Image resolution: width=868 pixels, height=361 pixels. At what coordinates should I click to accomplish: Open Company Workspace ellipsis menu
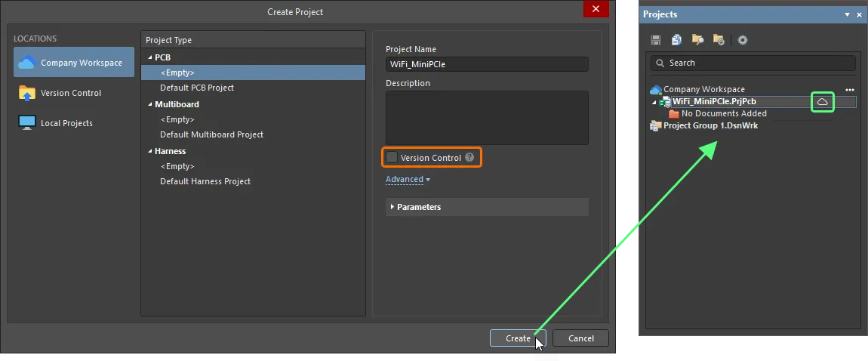(x=850, y=89)
